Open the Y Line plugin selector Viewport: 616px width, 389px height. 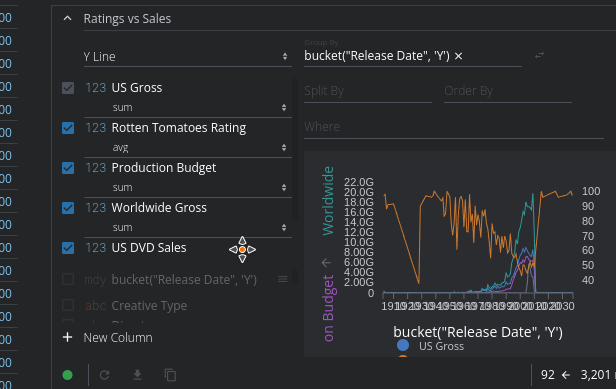pyautogui.click(x=187, y=57)
